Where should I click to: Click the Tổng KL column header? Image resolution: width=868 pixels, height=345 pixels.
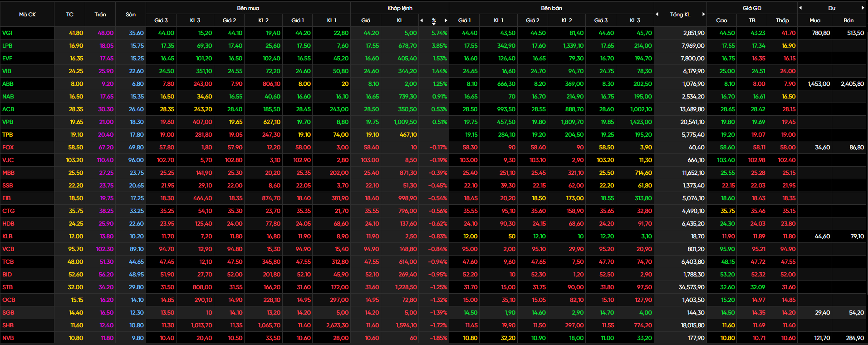680,15
